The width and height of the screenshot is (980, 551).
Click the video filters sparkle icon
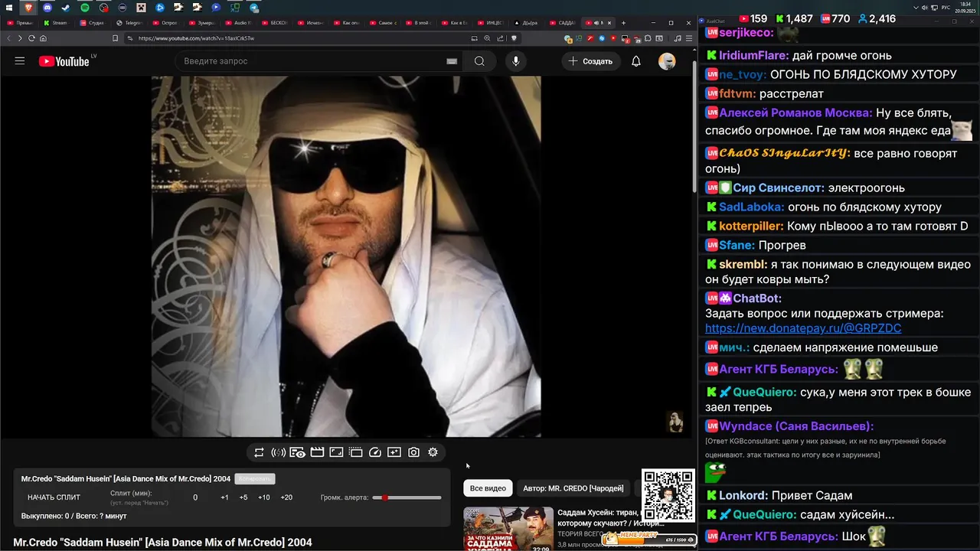pos(394,452)
